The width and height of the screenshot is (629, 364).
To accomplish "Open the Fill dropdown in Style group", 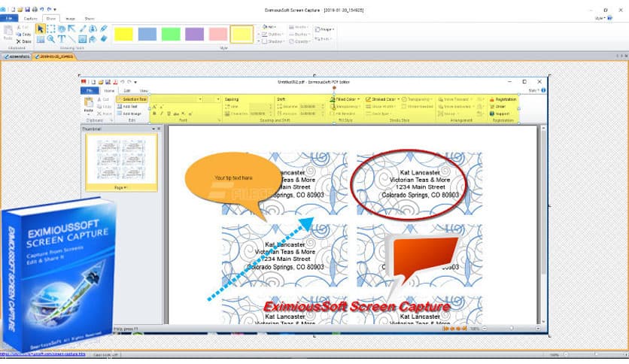I will [x=269, y=27].
